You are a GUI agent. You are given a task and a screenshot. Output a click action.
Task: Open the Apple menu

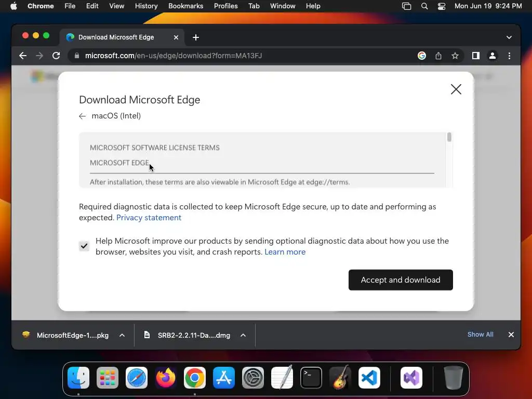tap(14, 6)
